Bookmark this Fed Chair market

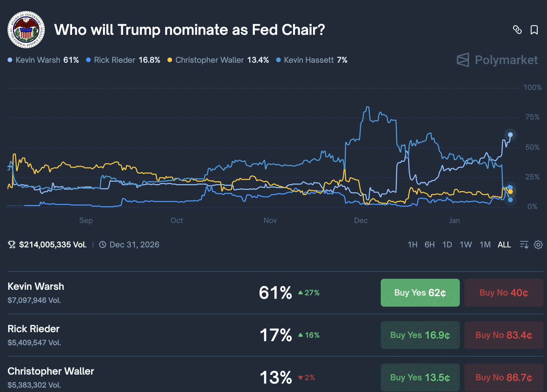(535, 30)
